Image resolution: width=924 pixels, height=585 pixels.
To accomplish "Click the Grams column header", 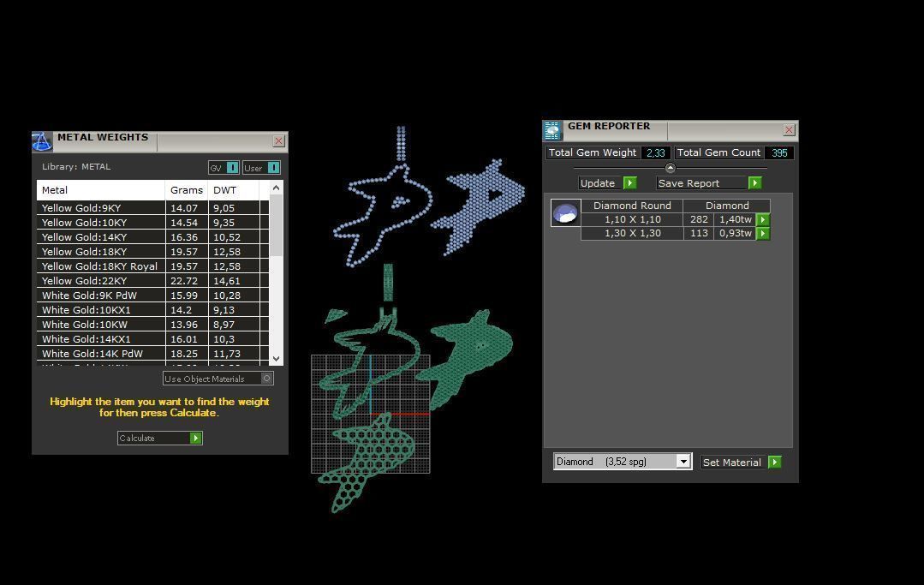I will 187,190.
